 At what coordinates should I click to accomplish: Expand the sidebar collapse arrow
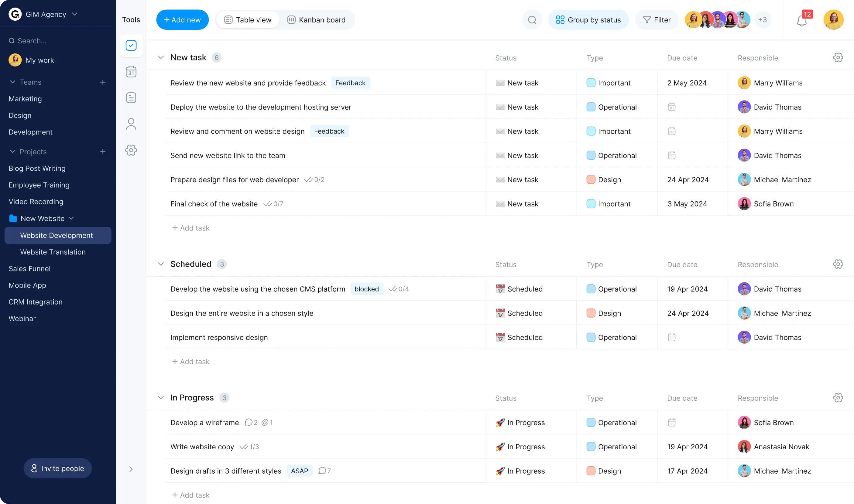131,469
